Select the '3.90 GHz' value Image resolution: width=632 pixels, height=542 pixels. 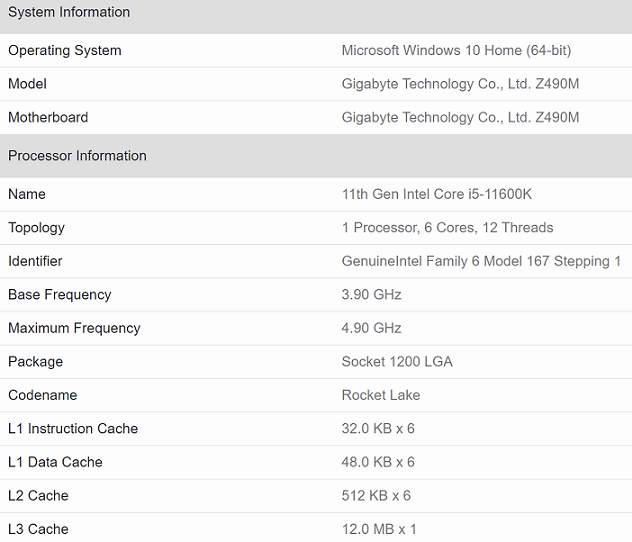371,295
